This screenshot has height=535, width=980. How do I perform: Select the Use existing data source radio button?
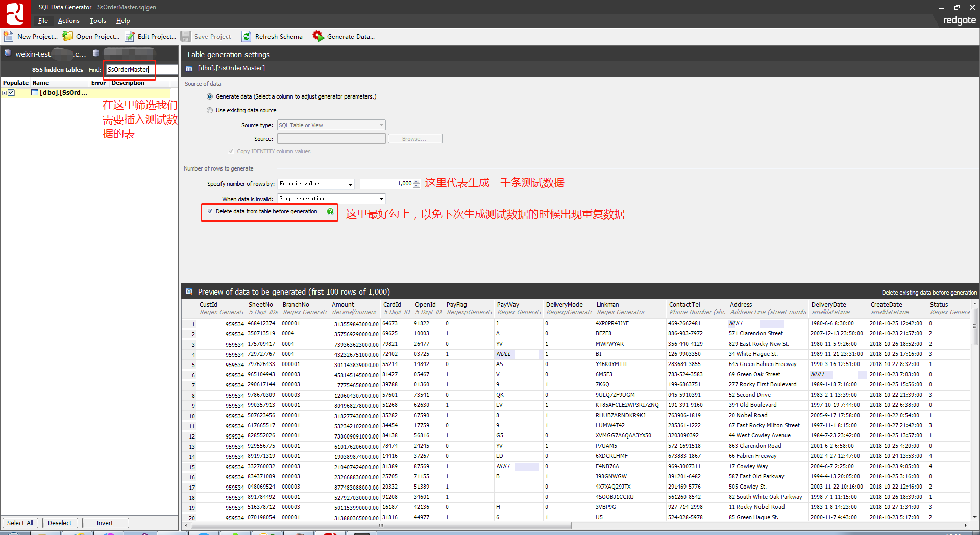coord(209,110)
